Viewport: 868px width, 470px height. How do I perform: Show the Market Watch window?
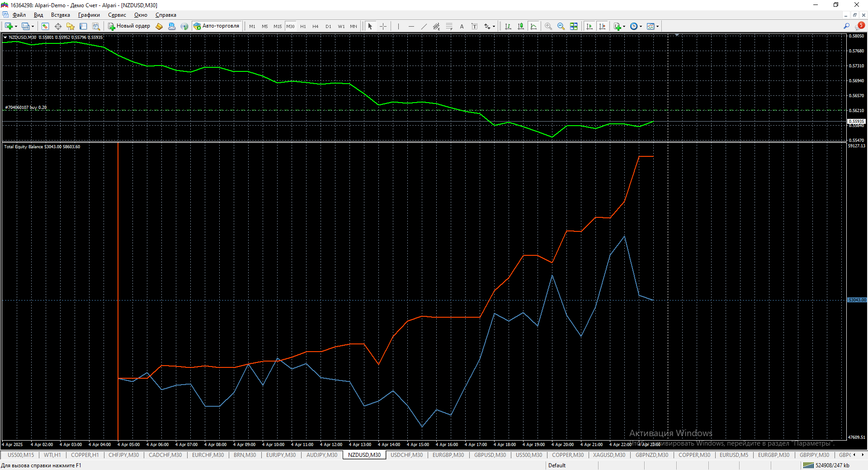coord(45,26)
